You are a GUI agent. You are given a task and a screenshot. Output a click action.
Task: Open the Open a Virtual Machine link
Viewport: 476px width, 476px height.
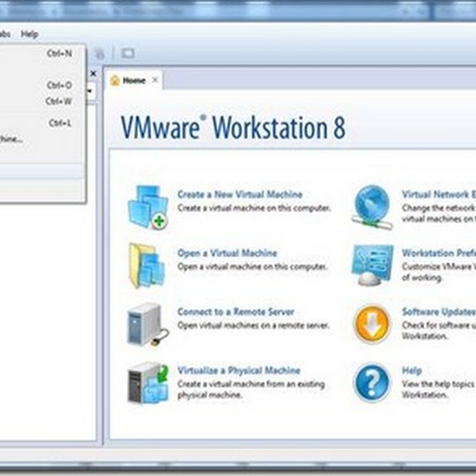point(227,253)
